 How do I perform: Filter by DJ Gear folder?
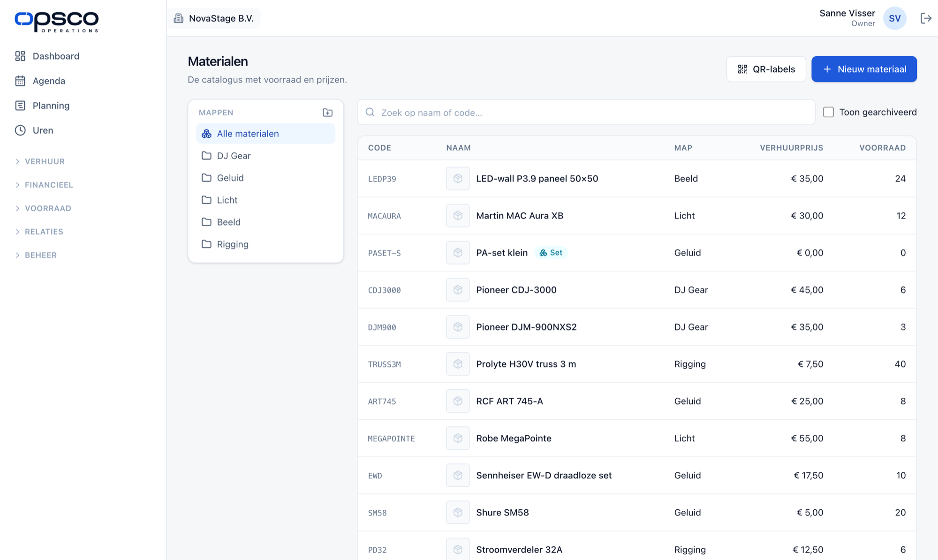(265, 156)
